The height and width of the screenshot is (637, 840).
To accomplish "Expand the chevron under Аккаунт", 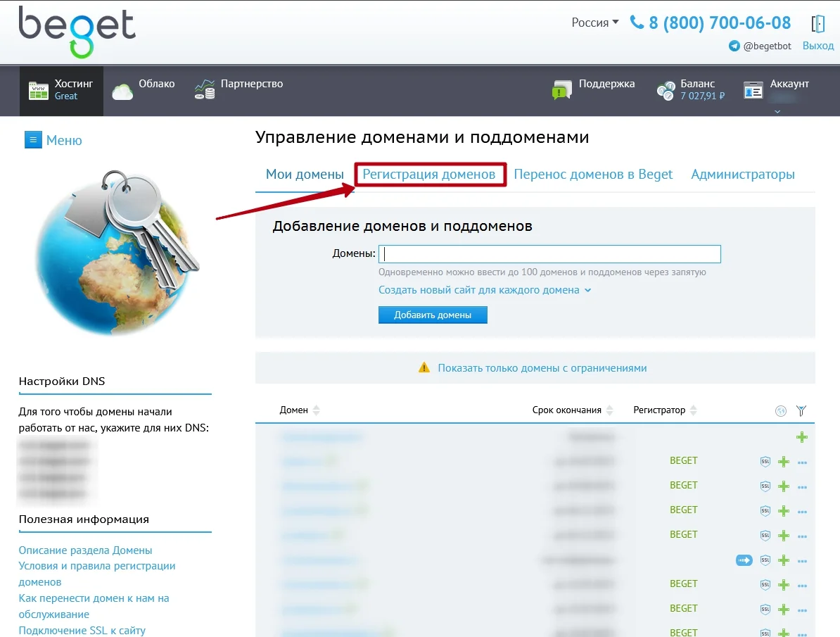I will coord(777,111).
